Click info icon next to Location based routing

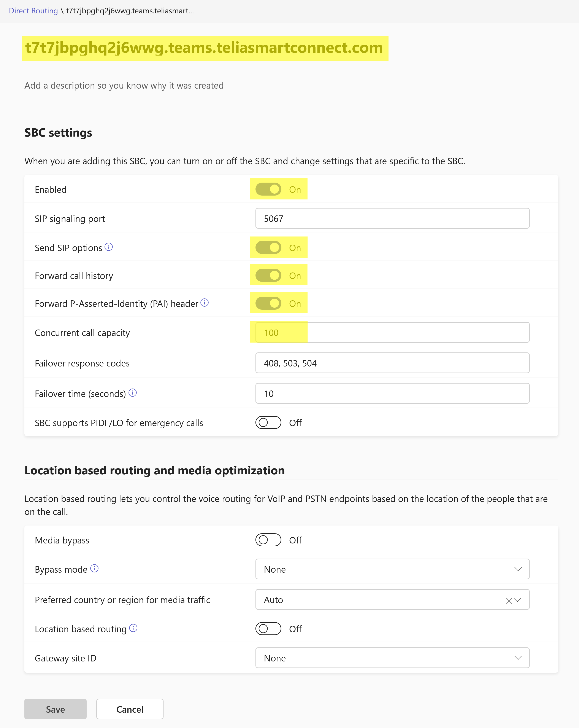[133, 628]
